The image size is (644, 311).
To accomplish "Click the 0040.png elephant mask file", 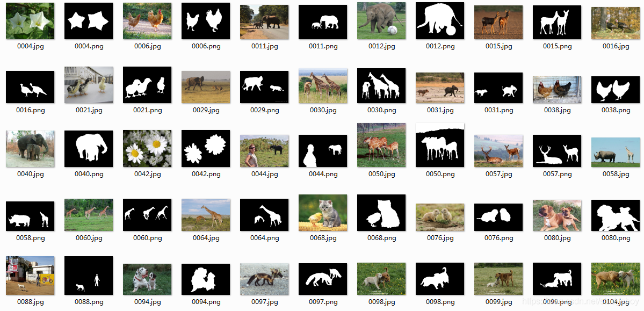I will 89,149.
